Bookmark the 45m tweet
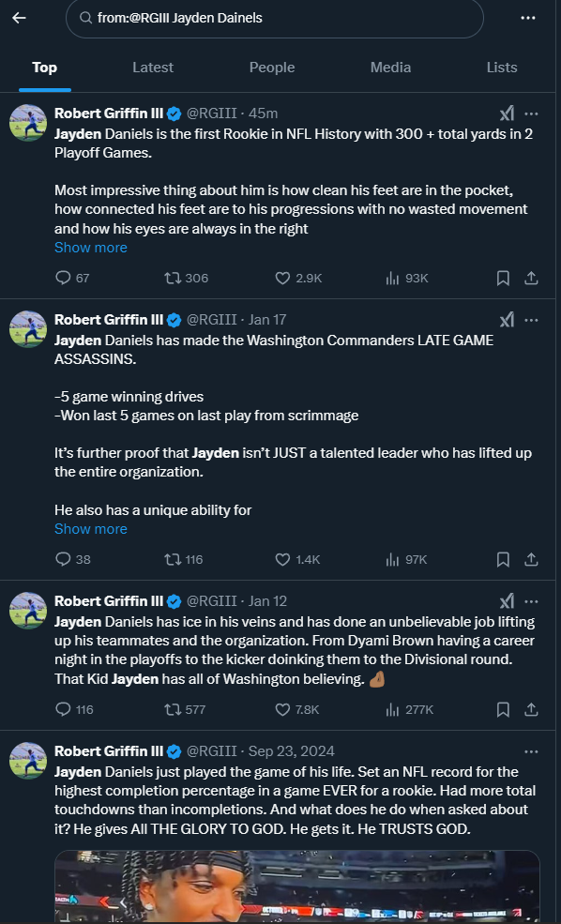This screenshot has height=924, width=561. 503,278
